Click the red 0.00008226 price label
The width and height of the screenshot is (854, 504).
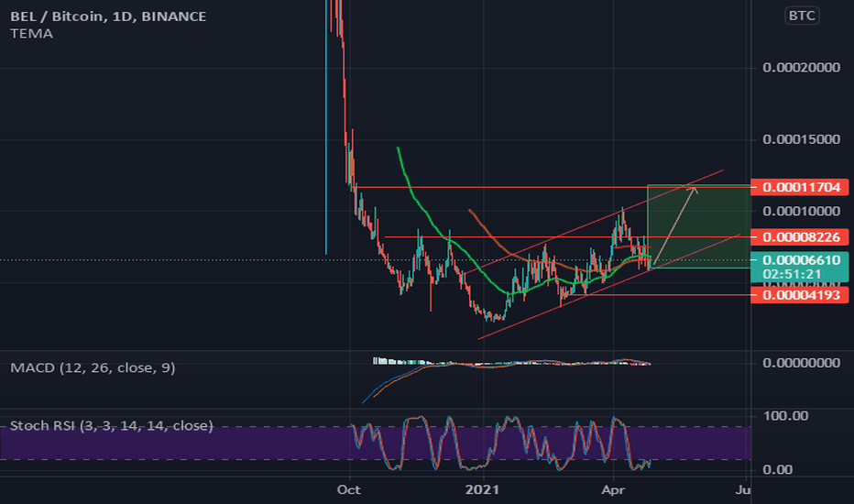coord(800,237)
